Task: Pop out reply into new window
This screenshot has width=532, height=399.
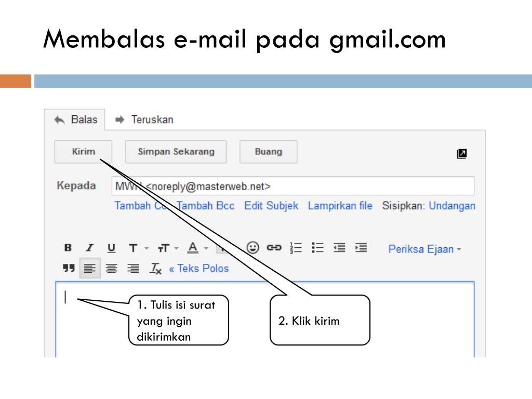Action: [462, 154]
